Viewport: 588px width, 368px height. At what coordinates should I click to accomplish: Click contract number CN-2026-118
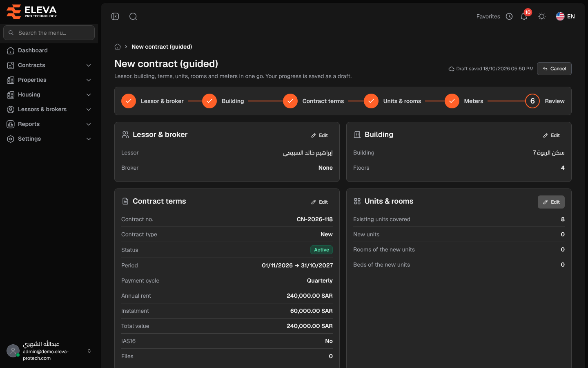(314, 219)
